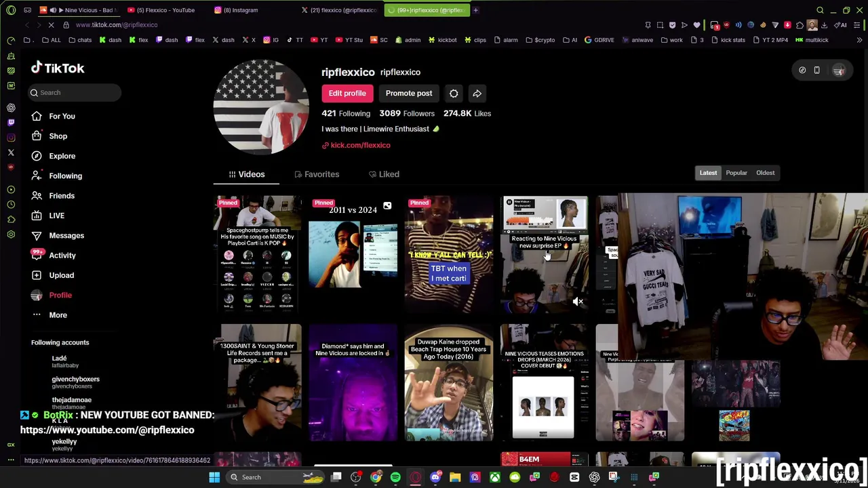This screenshot has height=488, width=868.
Task: Switch to the X flexxico browser tab
Action: (x=339, y=10)
